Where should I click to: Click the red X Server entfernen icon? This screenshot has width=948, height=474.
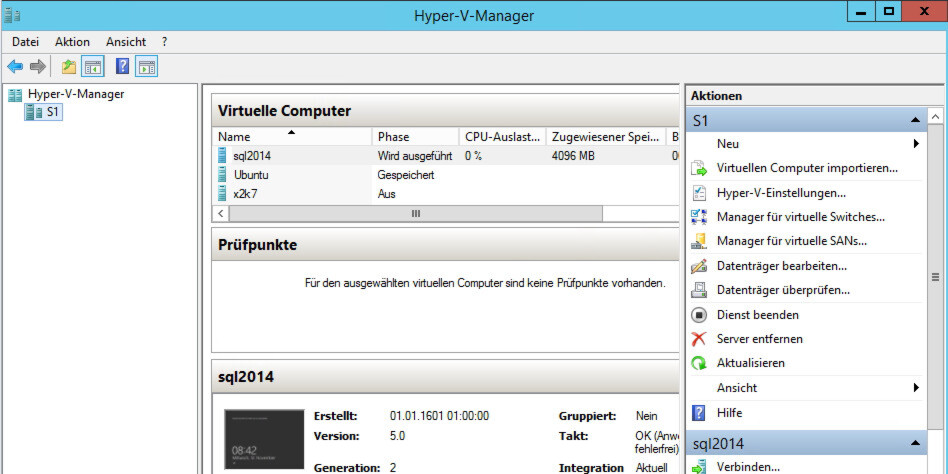[699, 339]
